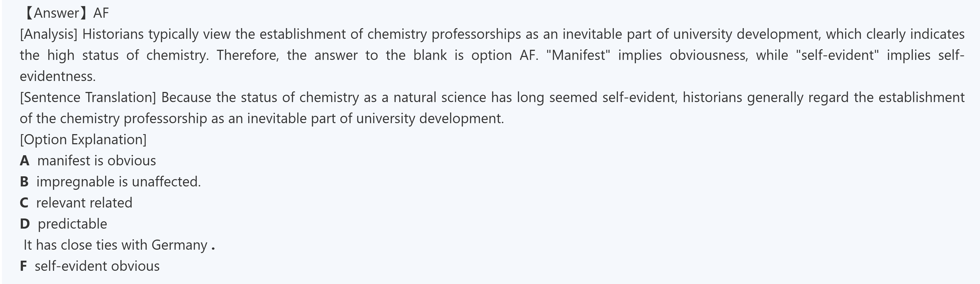The image size is (980, 284).
Task: Click the 'self-evident obvious' option text
Action: 97,266
